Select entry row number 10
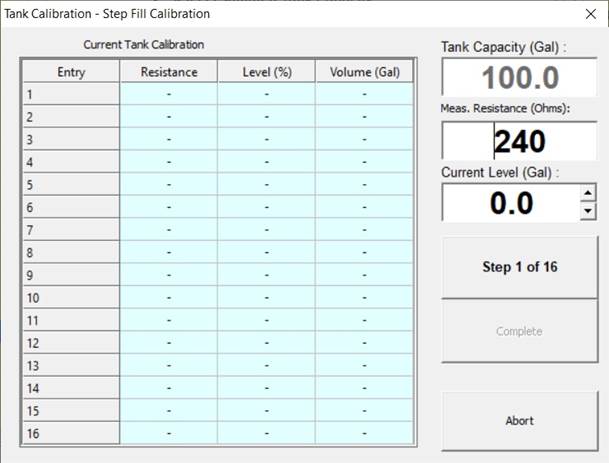This screenshot has height=463, width=609. [71, 298]
